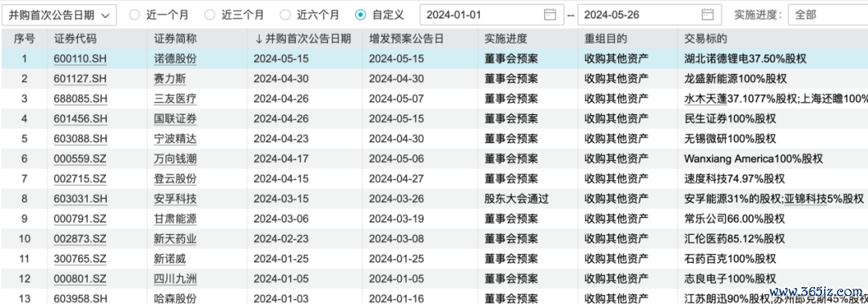Click 交易标的 column header

pos(706,39)
